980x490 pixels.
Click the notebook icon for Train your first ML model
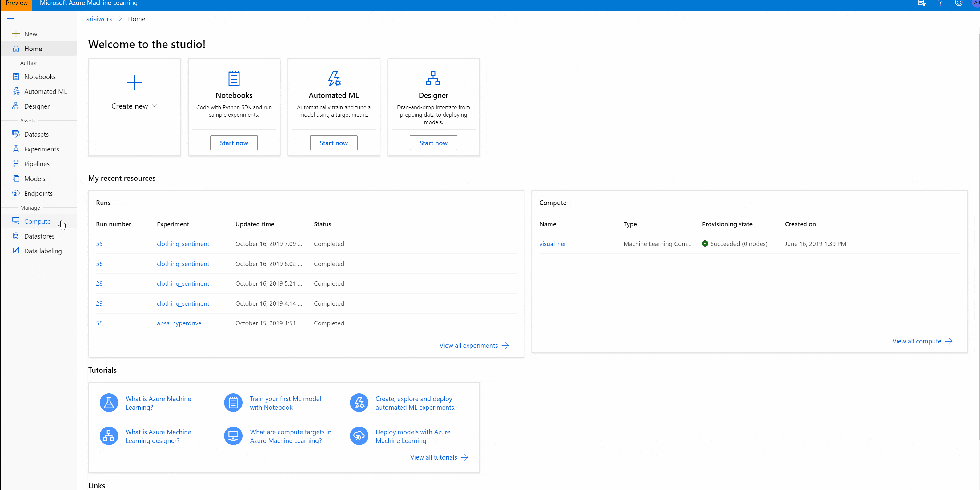[x=233, y=403]
